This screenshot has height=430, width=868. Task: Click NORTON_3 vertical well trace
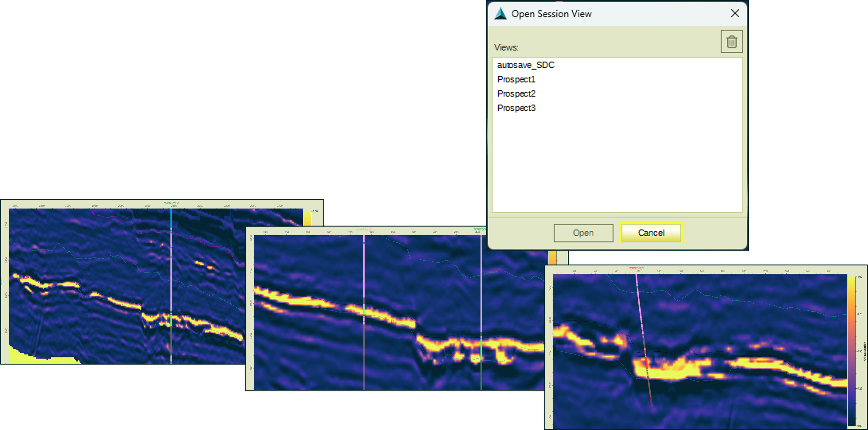tap(171, 286)
